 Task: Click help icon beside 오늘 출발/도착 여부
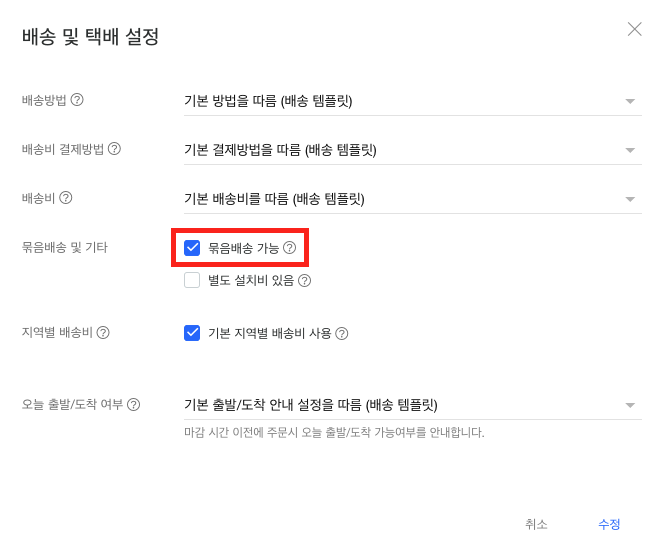pyautogui.click(x=133, y=405)
